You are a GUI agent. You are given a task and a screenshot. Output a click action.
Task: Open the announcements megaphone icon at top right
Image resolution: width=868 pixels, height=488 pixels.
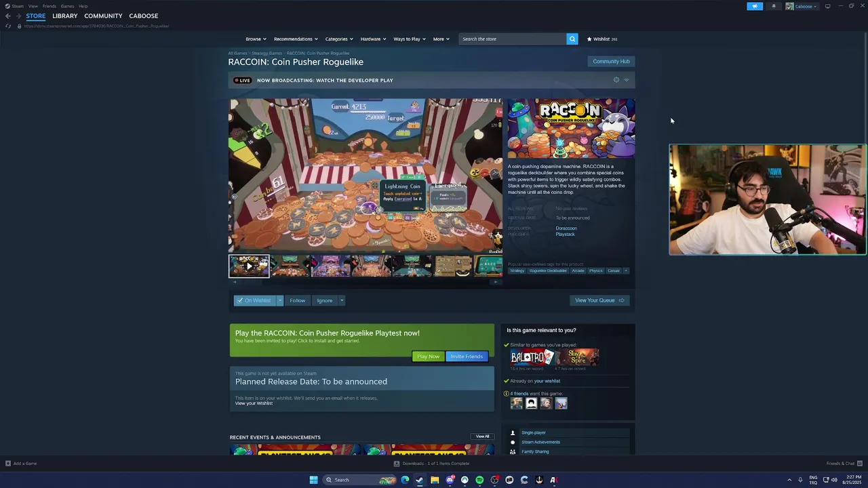tap(755, 6)
